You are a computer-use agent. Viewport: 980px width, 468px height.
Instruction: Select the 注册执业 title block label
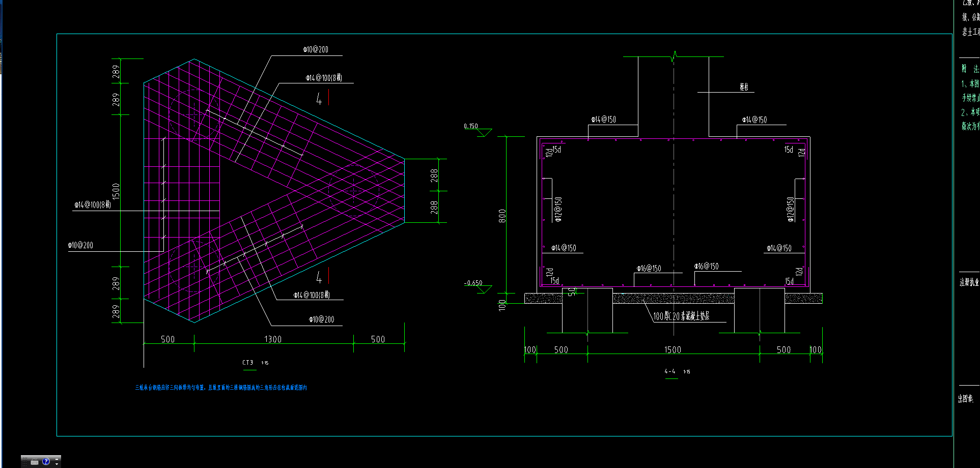click(x=969, y=282)
